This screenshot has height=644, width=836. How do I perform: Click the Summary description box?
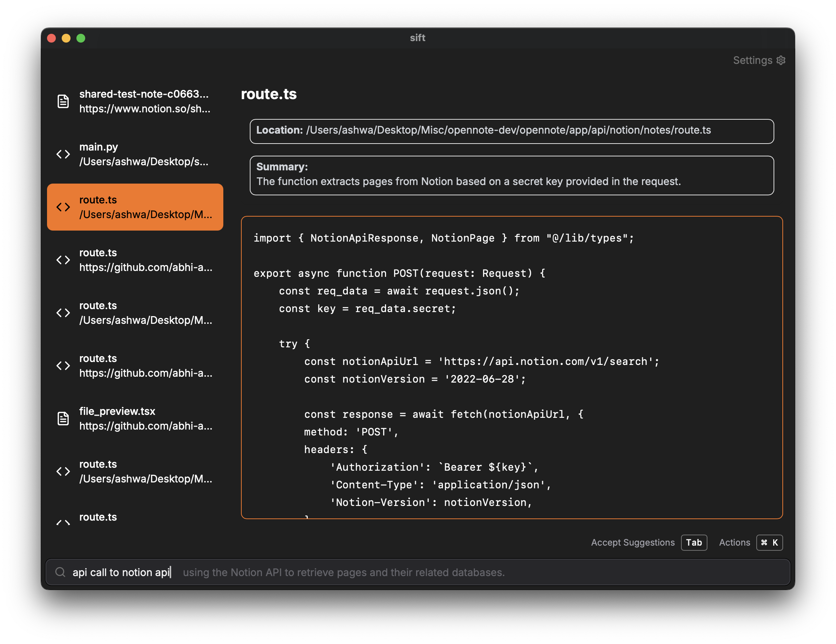(x=512, y=175)
